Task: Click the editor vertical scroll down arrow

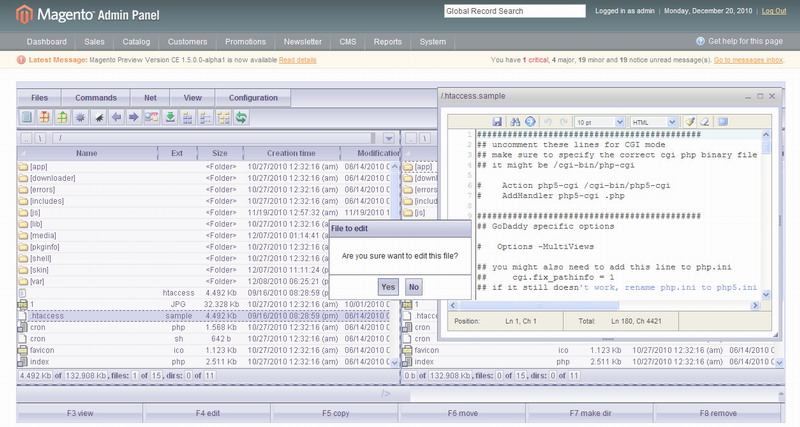Action: pos(766,294)
